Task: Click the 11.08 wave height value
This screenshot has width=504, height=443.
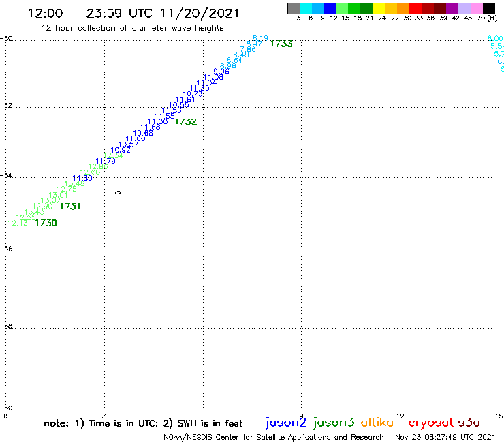Action: 213,77
